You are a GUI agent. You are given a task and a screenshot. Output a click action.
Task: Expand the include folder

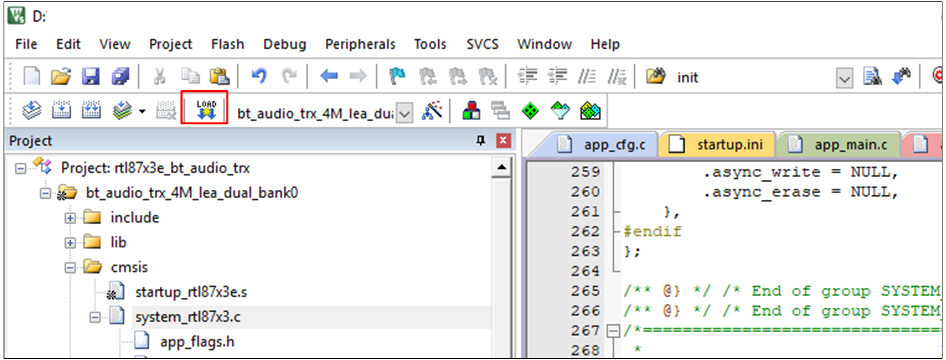(71, 218)
